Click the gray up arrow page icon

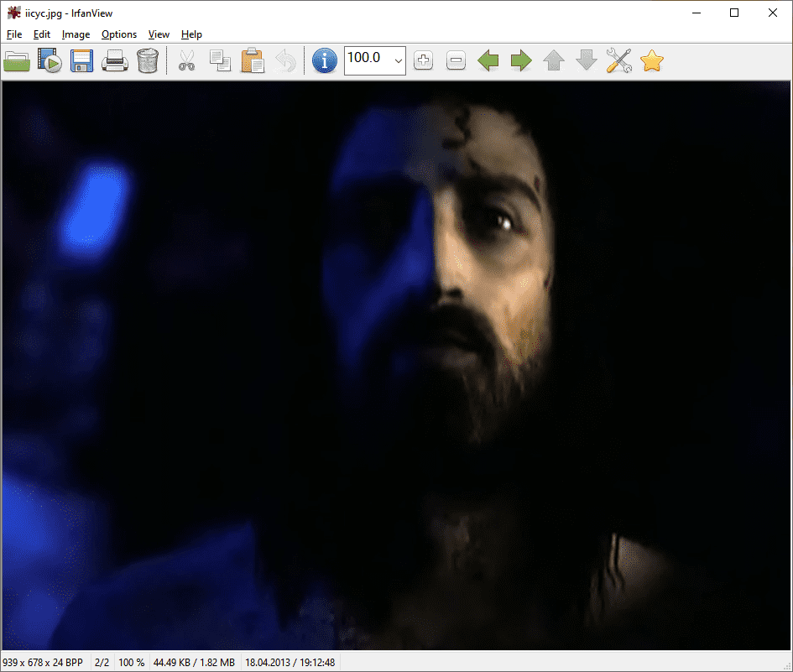554,61
